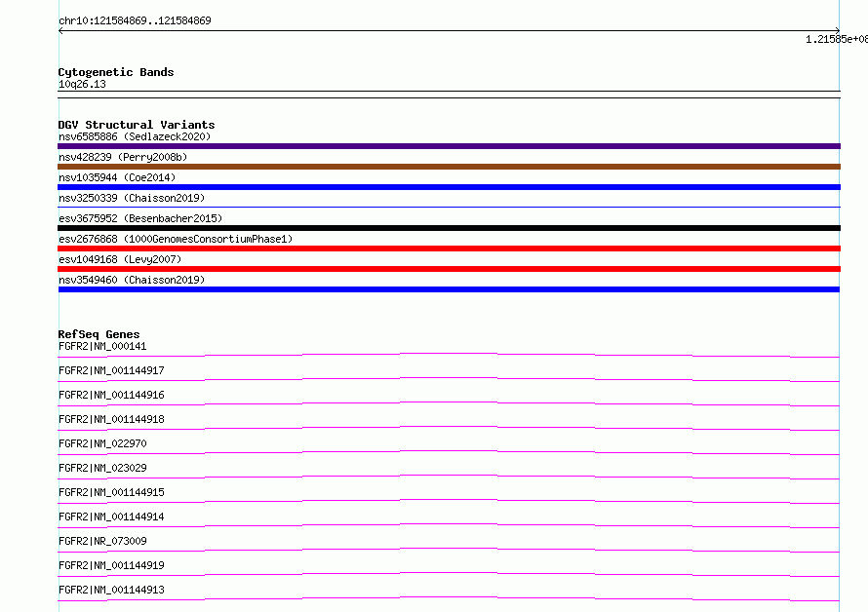868x612 pixels.
Task: Select transcript FGFR2|NM_001144918
Action: point(111,419)
